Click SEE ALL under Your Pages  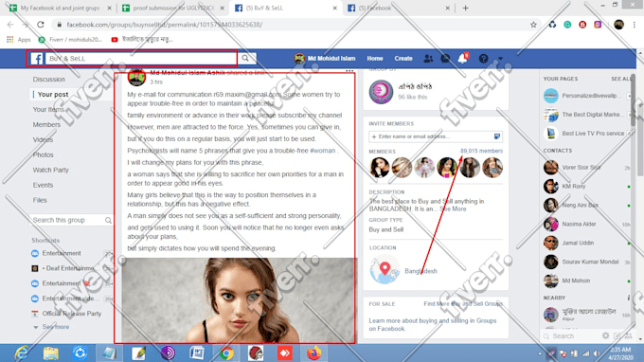622,79
